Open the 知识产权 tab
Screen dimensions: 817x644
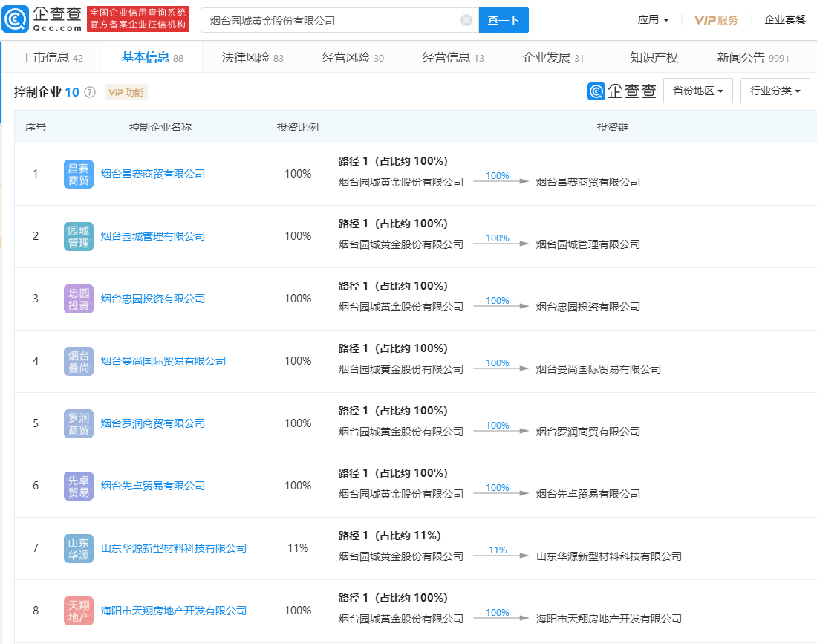pos(654,58)
